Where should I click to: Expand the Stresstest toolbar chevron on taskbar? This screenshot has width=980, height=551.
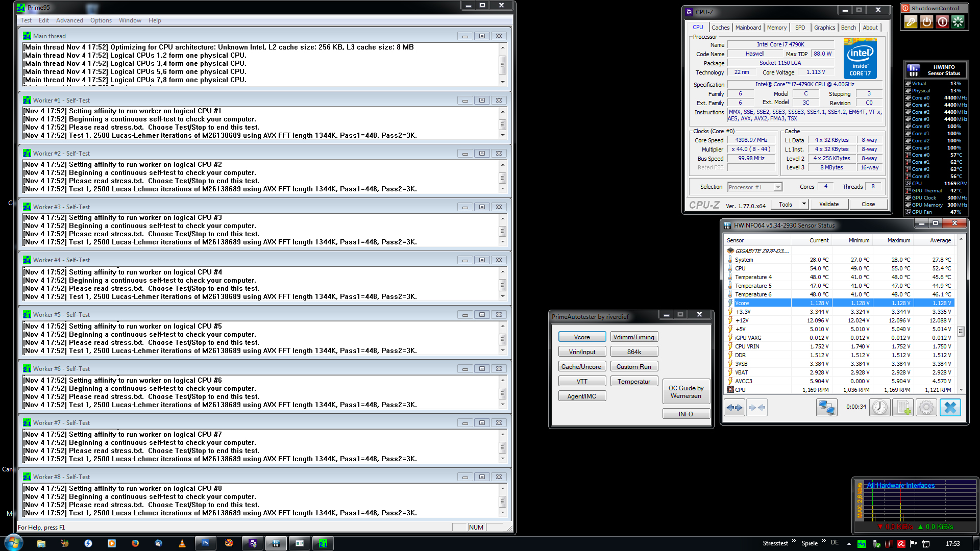[794, 541]
